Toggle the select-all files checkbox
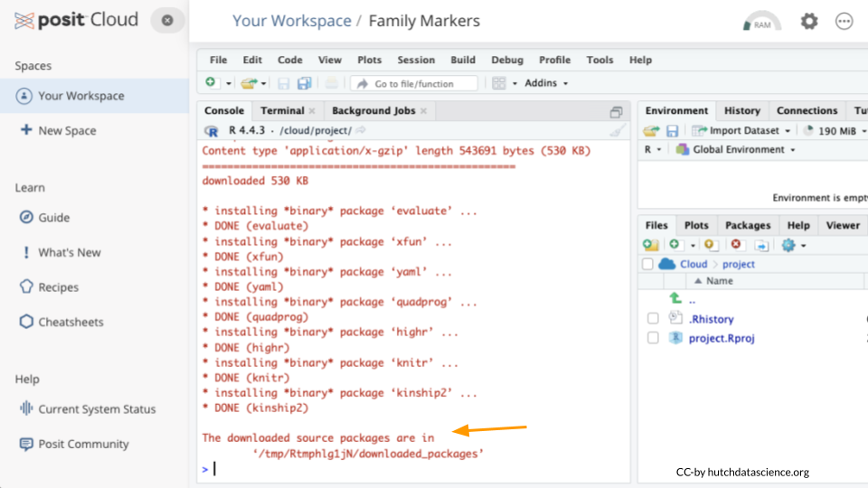 pos(647,264)
